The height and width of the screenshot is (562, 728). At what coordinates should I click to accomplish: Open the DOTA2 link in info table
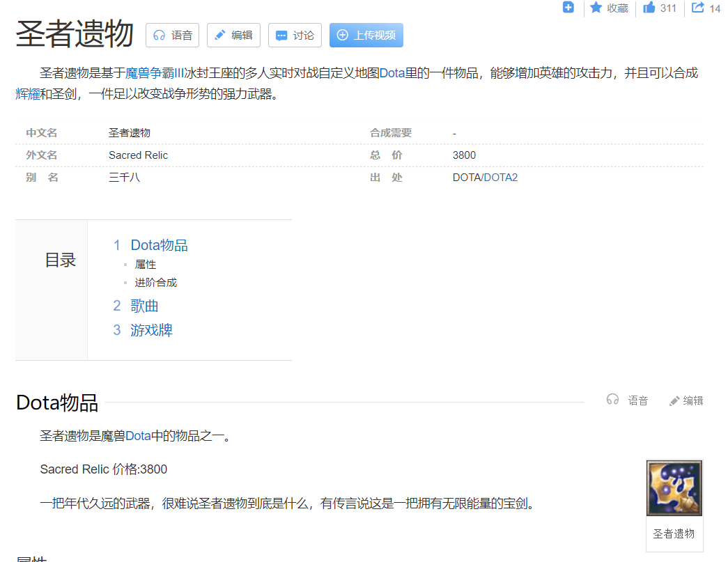coord(500,178)
